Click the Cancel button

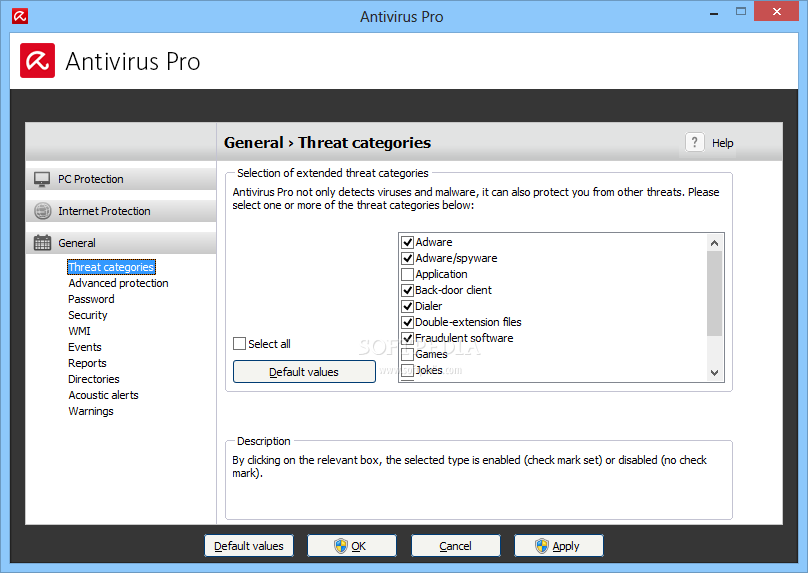(456, 546)
